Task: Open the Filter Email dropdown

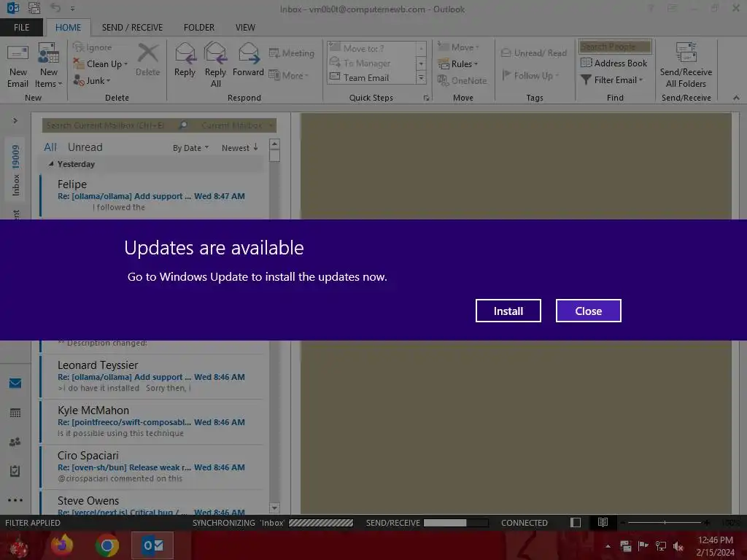Action: point(612,80)
